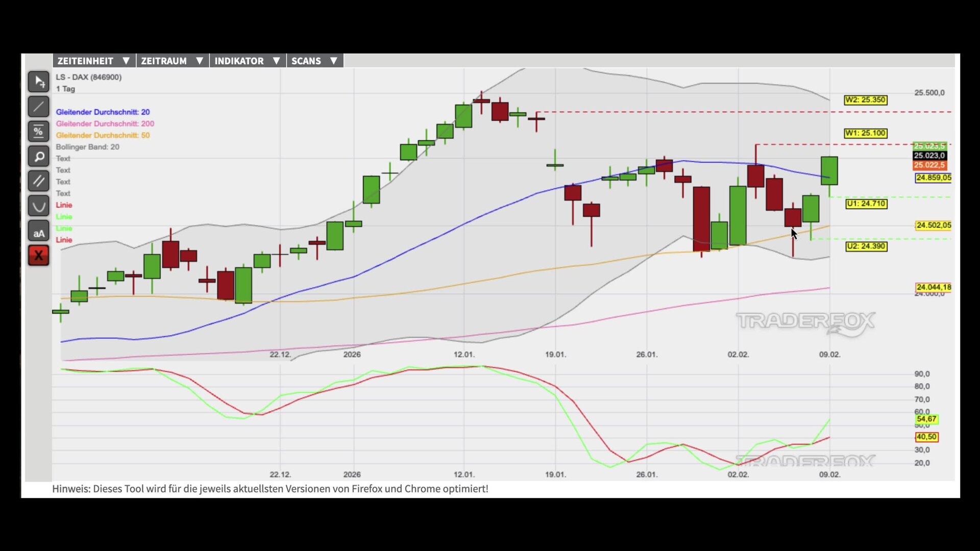Image resolution: width=980 pixels, height=551 pixels.
Task: Open the SCANS menu
Action: [314, 61]
